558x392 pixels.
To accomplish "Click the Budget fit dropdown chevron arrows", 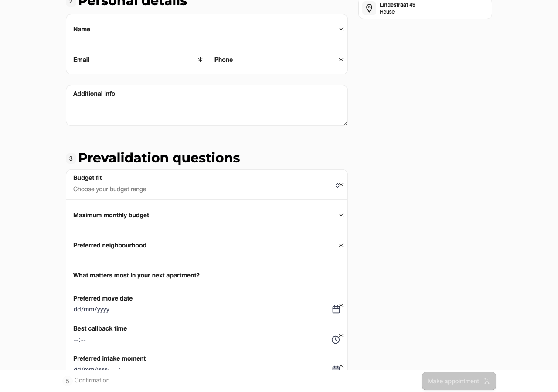I will 337,186.
